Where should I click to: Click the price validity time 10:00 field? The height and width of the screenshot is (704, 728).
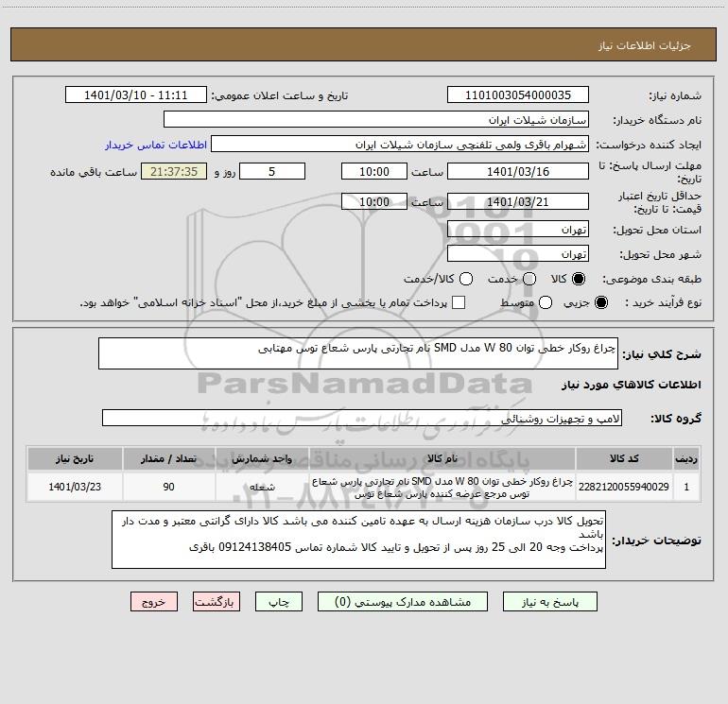tap(374, 202)
